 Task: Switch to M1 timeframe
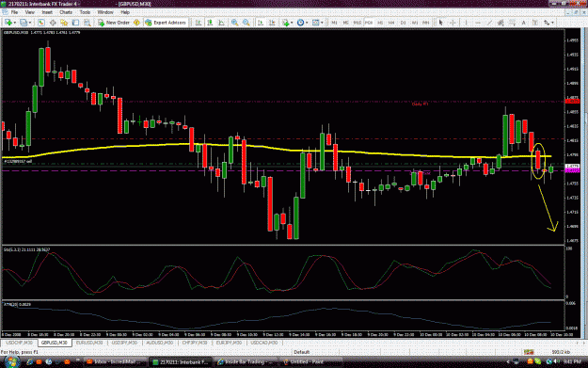point(334,23)
